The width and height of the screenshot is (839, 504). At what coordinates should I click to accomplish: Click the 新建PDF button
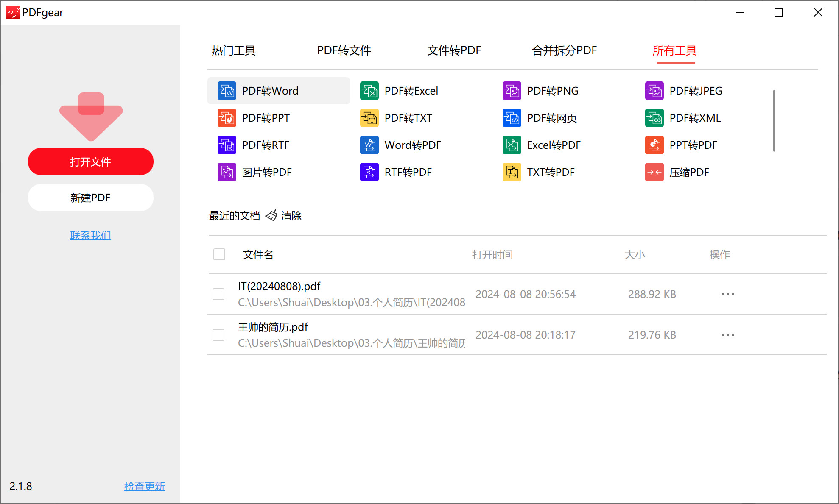(91, 198)
